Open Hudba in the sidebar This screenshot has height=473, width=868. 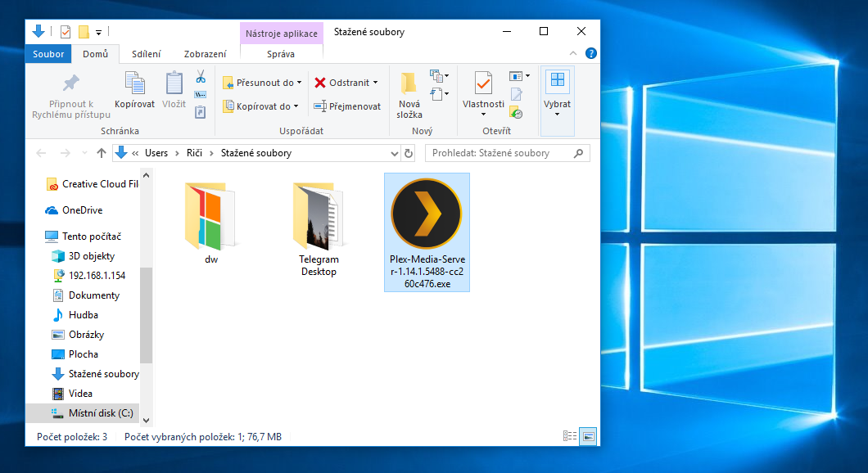[75, 315]
